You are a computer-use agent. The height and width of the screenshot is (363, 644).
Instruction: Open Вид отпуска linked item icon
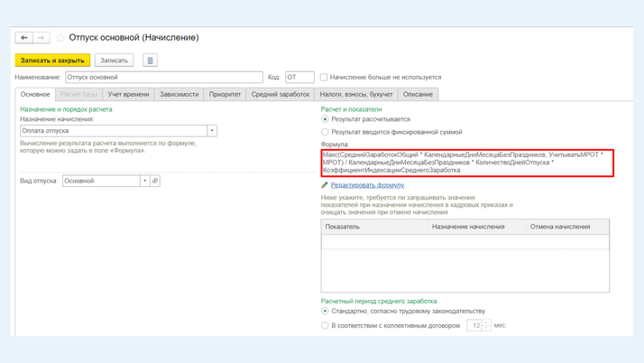tap(155, 181)
